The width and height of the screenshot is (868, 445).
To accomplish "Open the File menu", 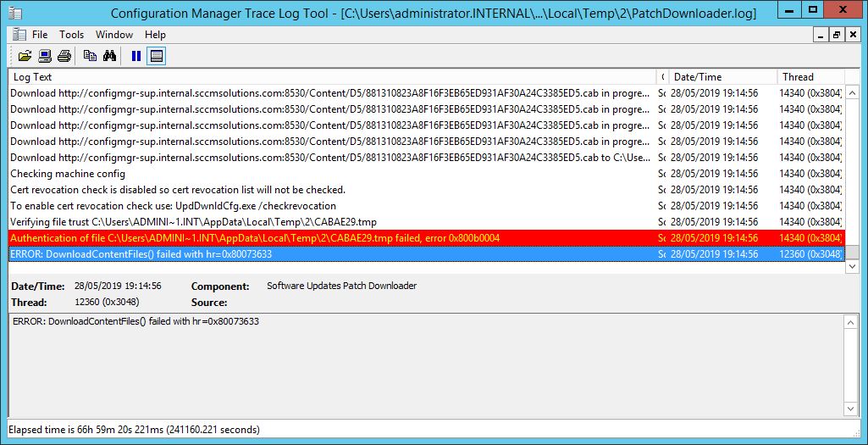I will (x=40, y=35).
